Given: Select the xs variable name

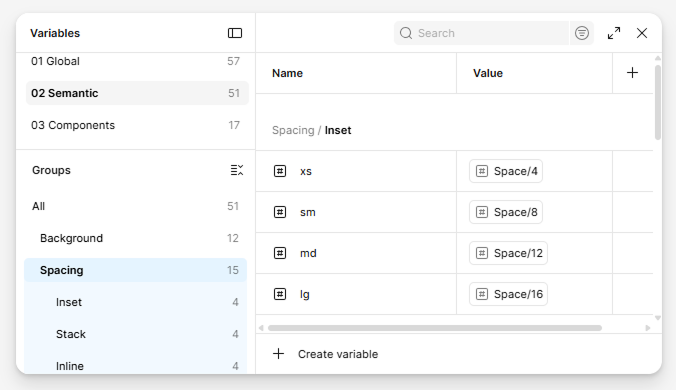Looking at the screenshot, I should 306,171.
